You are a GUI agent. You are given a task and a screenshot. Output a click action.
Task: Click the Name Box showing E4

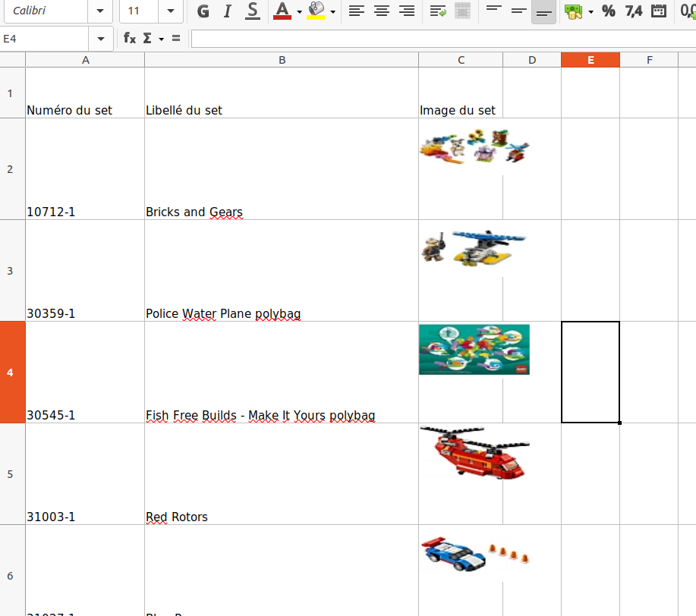point(44,39)
